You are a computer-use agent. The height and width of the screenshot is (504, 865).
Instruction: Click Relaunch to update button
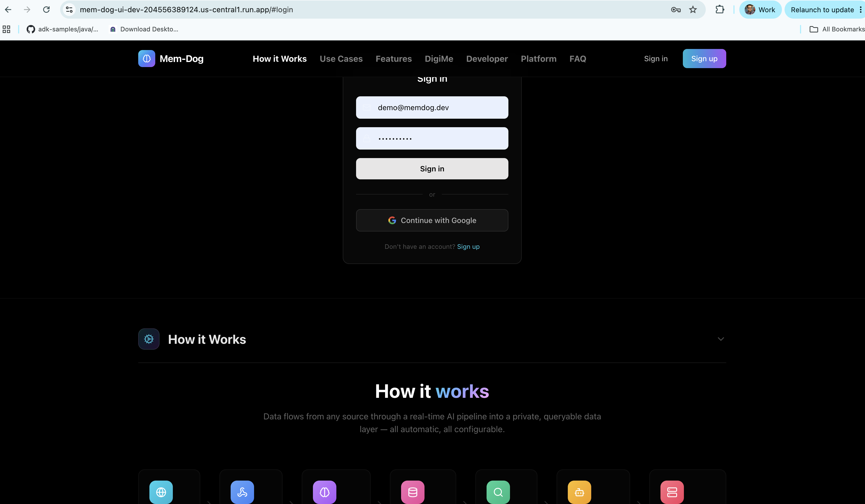(822, 10)
